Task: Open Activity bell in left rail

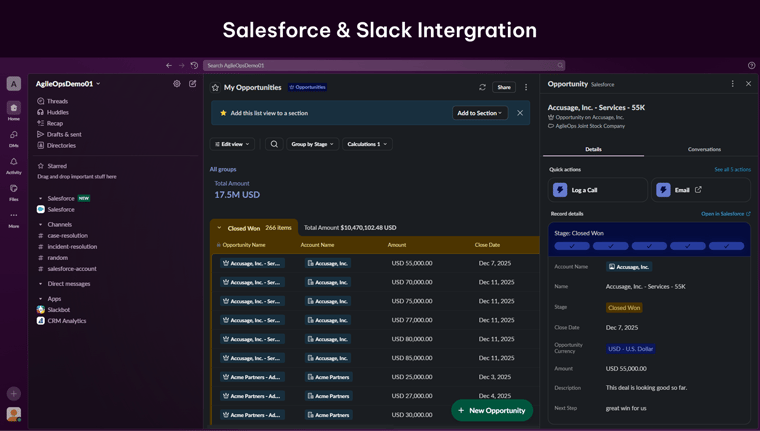Action: pos(14,165)
